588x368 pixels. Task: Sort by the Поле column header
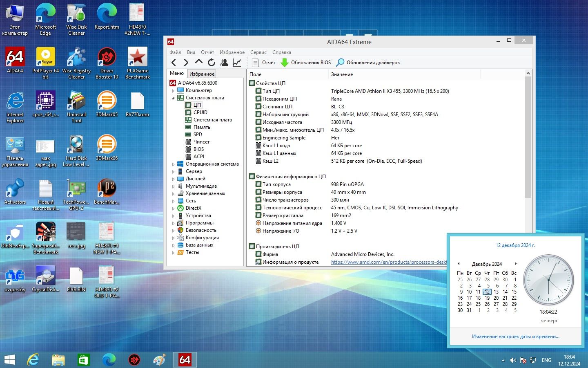tap(287, 74)
